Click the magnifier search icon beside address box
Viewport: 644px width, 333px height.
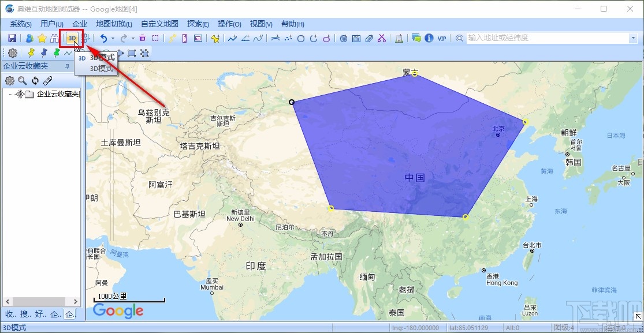(x=459, y=38)
